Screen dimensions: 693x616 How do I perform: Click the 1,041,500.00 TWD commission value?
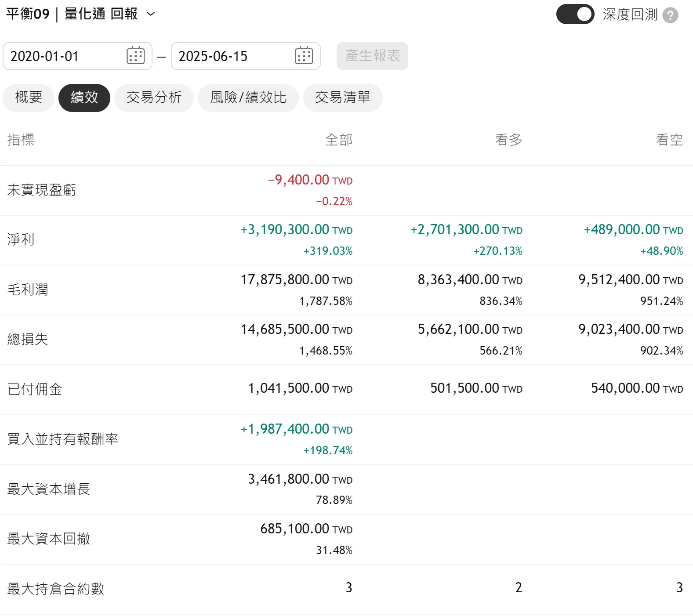click(301, 388)
